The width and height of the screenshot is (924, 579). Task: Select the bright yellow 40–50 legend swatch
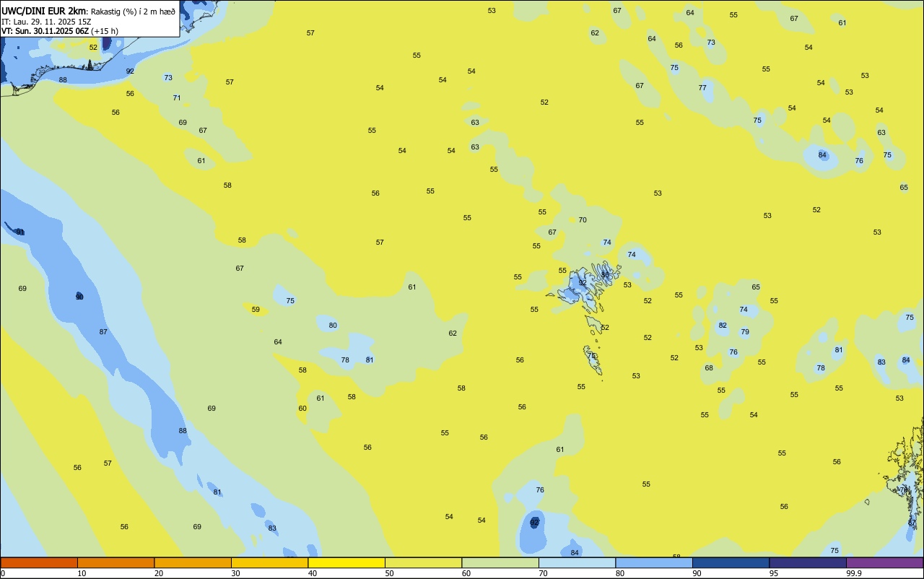click(346, 562)
